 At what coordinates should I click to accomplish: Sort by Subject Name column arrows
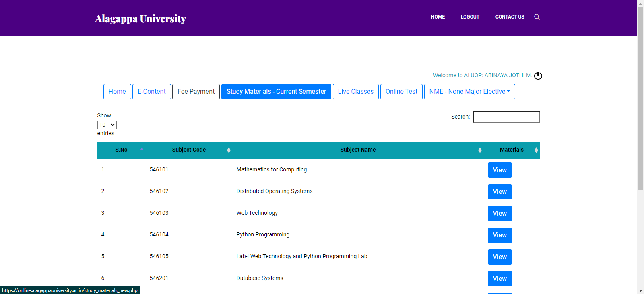[480, 150]
